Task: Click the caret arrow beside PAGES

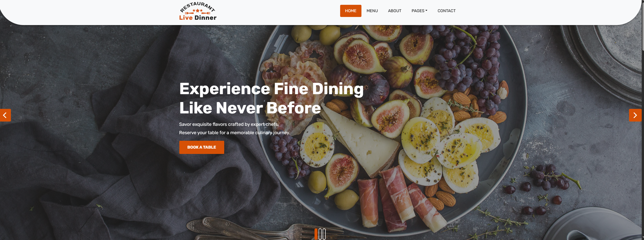Action: [426, 11]
